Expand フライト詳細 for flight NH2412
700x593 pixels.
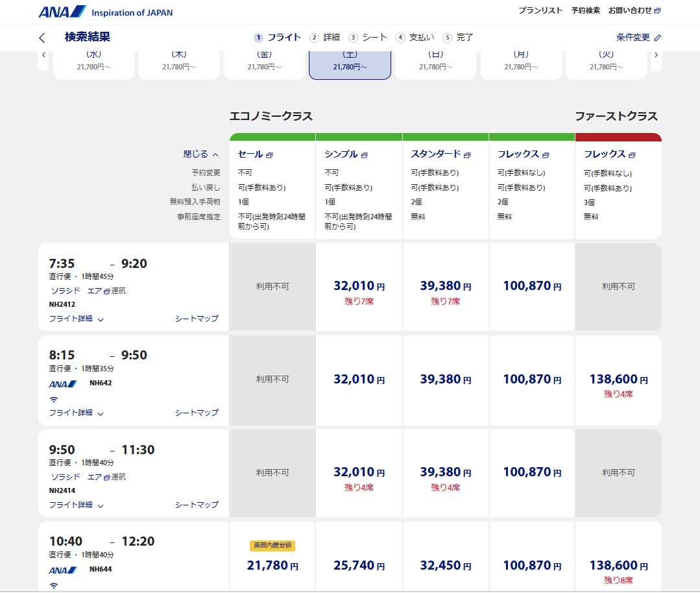77,319
